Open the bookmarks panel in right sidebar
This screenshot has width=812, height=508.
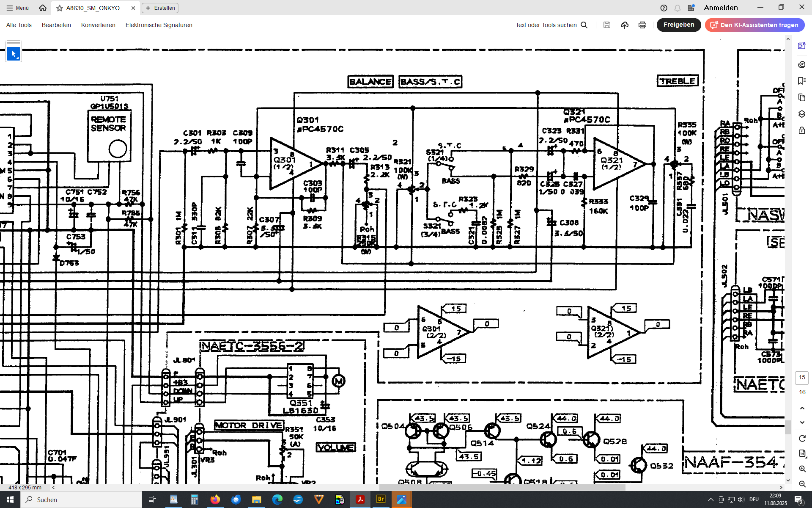802,81
